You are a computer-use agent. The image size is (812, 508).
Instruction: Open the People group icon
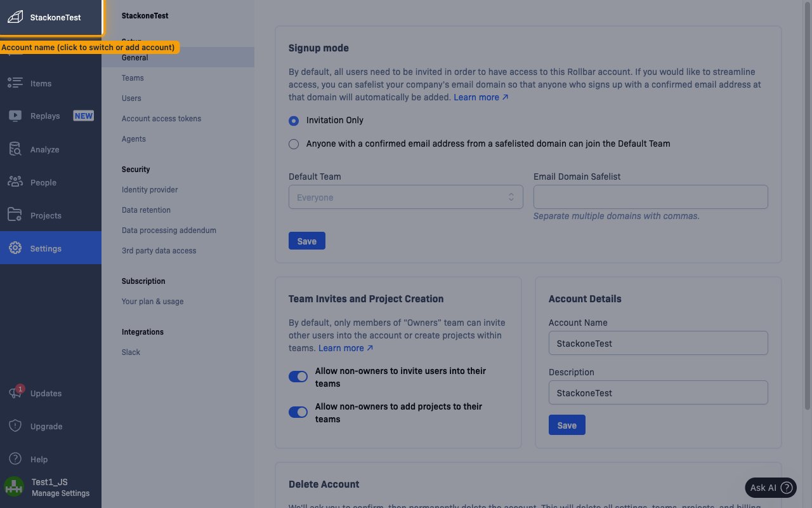click(x=15, y=182)
